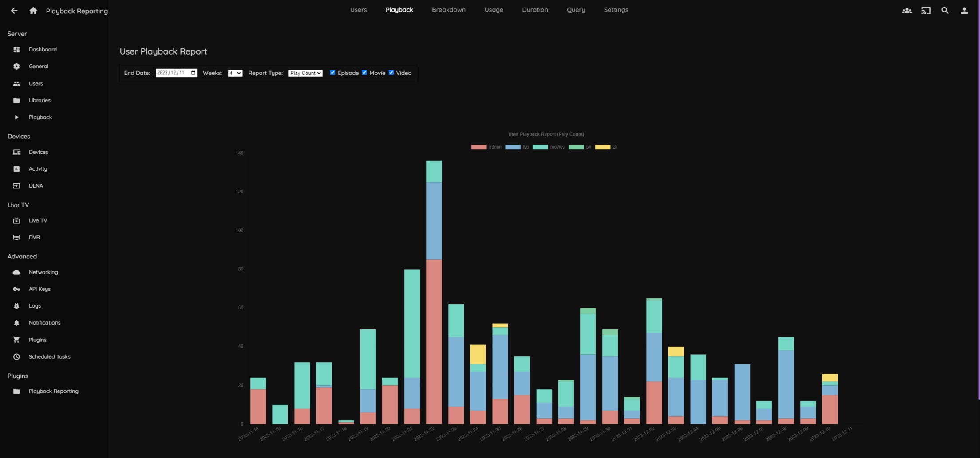
Task: Toggle the Movie checkbox
Action: tap(364, 73)
